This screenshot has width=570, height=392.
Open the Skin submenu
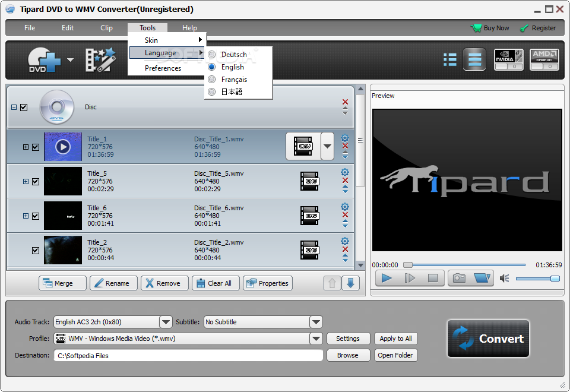(x=167, y=40)
